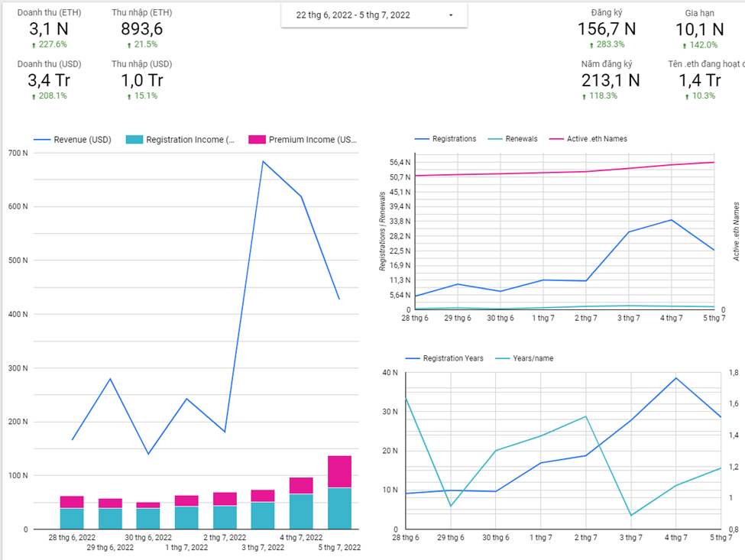The width and height of the screenshot is (745, 560).
Task: Select the Thu nhập (ETH) 893,6 scorecard
Action: coord(141,29)
